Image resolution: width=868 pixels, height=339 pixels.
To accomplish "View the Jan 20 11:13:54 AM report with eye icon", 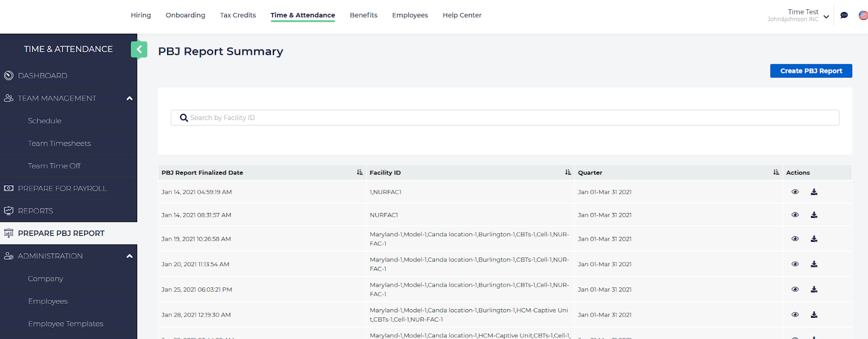I will [x=795, y=264].
